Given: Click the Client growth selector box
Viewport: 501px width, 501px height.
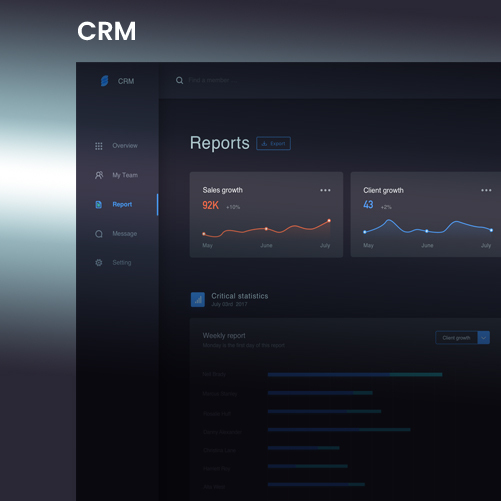Looking at the screenshot, I should pyautogui.click(x=456, y=338).
